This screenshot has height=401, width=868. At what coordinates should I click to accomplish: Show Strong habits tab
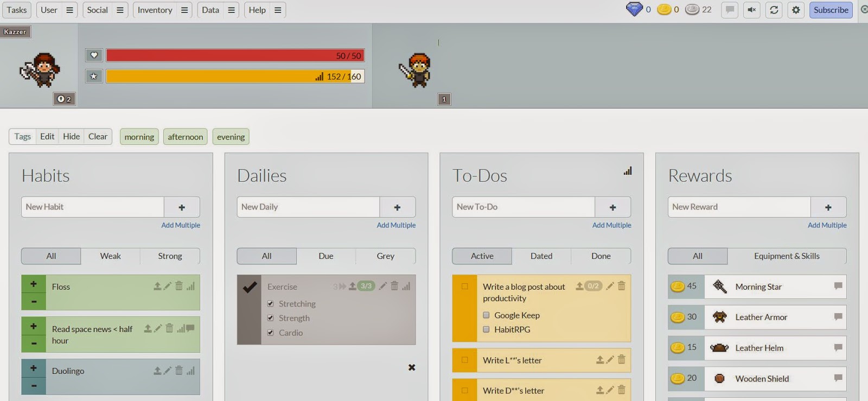point(170,256)
